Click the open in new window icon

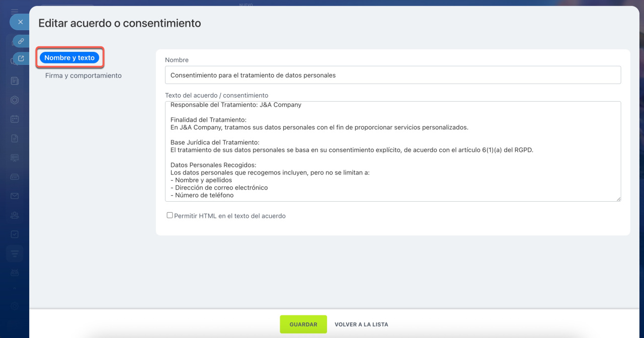click(21, 58)
